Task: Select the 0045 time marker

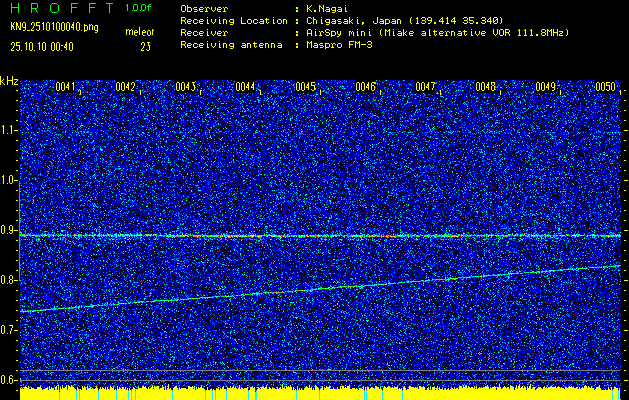Action: 306,87
